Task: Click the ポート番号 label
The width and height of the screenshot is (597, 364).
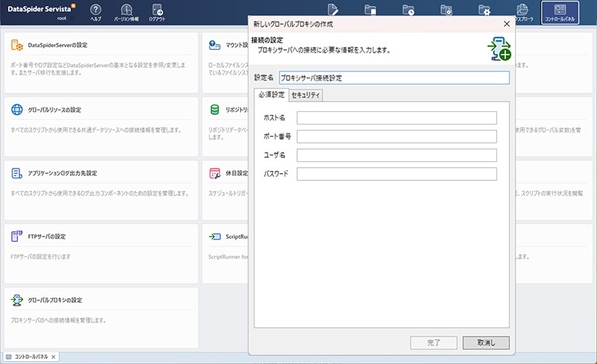Action: (277, 136)
